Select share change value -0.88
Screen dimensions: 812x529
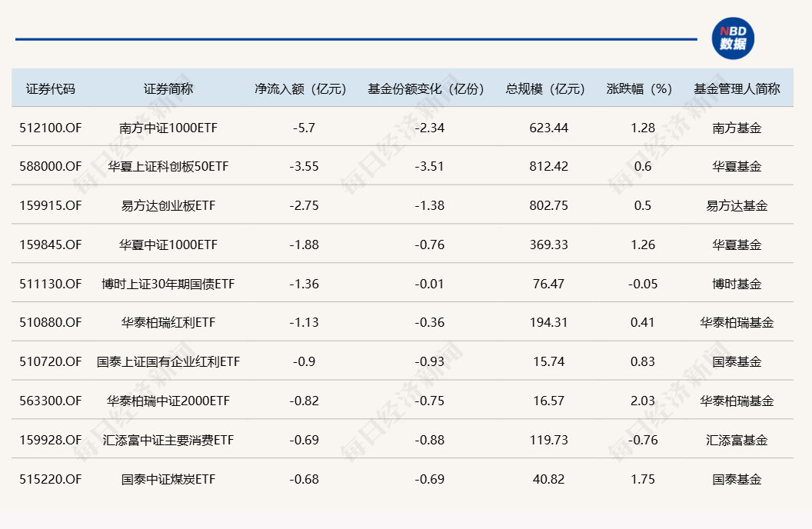pyautogui.click(x=430, y=440)
